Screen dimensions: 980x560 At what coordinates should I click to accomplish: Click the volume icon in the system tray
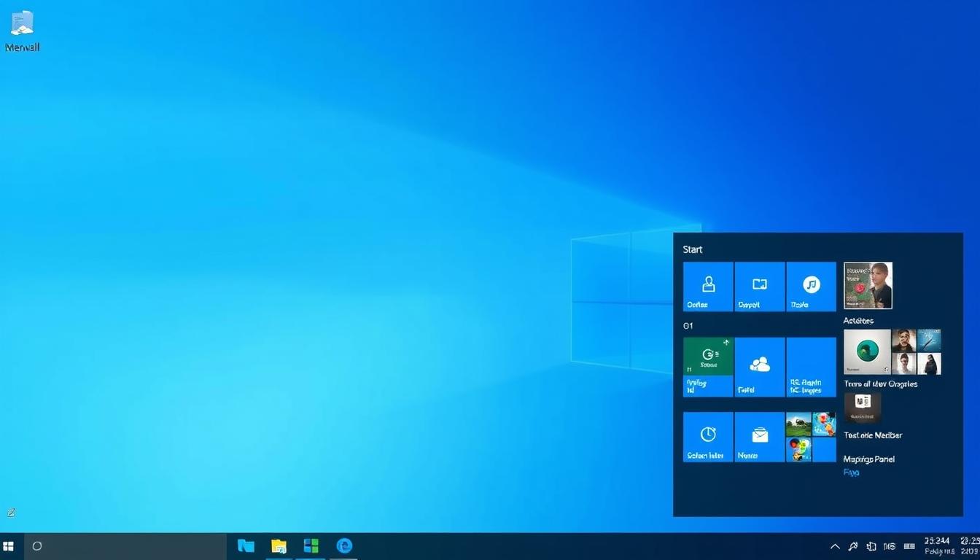point(871,545)
